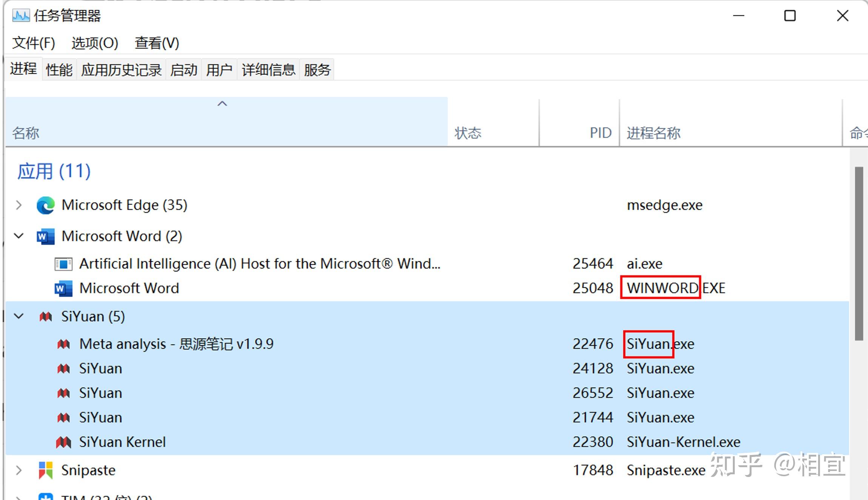Image resolution: width=868 pixels, height=500 pixels.
Task: Switch to the 启动 tab
Action: click(x=183, y=70)
